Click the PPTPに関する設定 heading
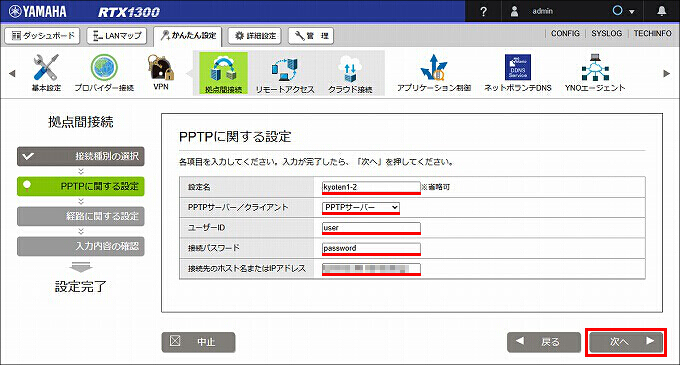The width and height of the screenshot is (680, 365). (x=235, y=137)
